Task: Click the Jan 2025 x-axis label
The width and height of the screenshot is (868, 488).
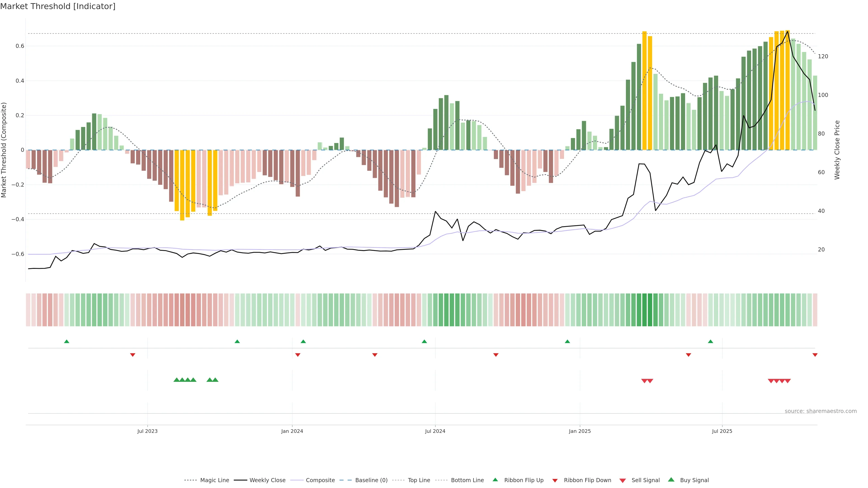Action: [x=580, y=431]
